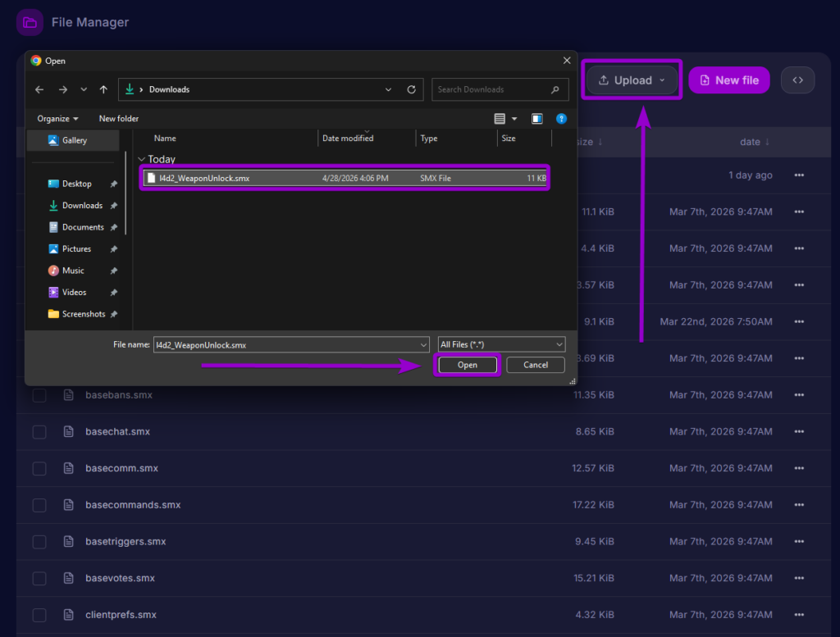The width and height of the screenshot is (840, 637).
Task: Click the New file button
Action: pos(728,80)
